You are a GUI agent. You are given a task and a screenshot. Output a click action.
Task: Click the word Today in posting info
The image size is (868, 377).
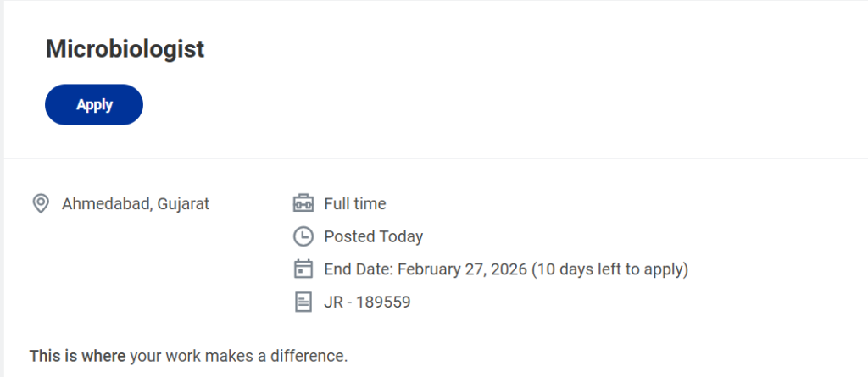point(401,236)
